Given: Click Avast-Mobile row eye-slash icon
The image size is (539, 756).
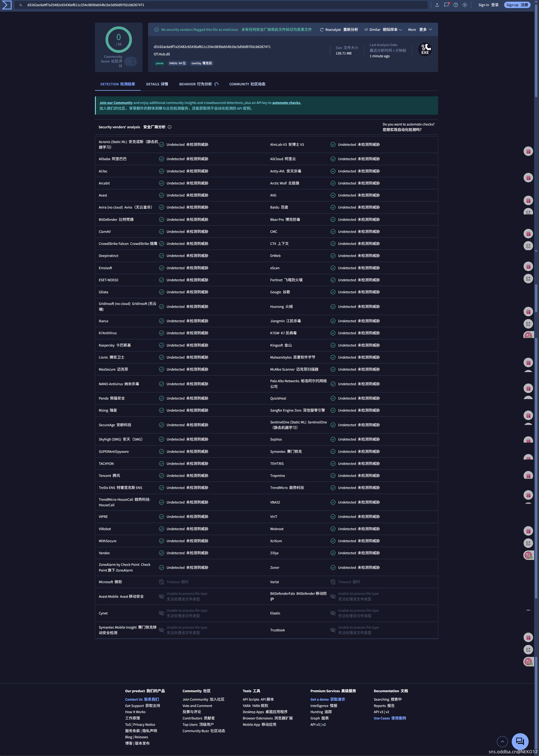Looking at the screenshot, I should [x=161, y=596].
